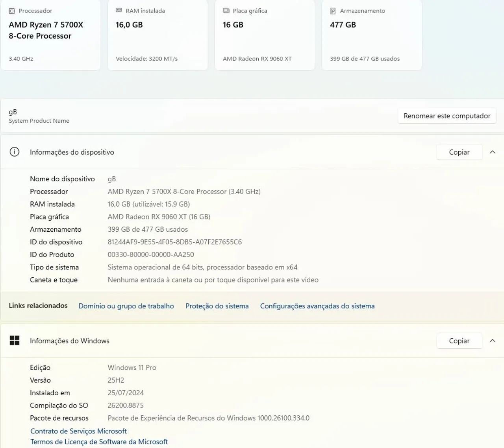
Task: Click the 'Pacote de recursos' label
Action: [59, 418]
